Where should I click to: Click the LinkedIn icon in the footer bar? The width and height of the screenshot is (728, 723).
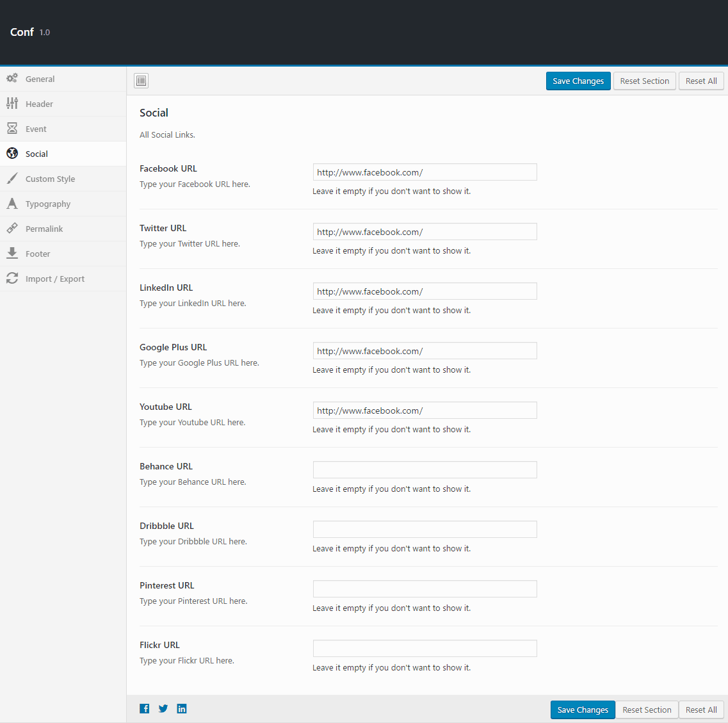point(182,708)
